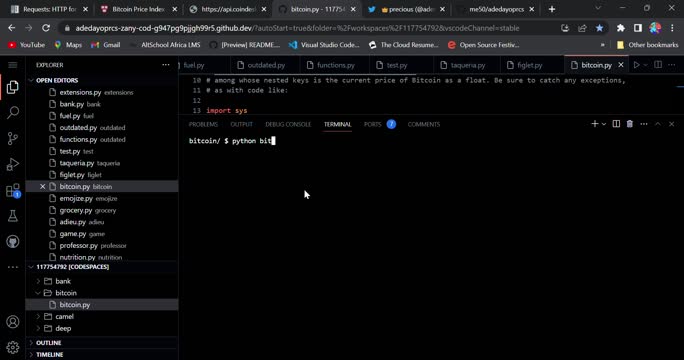
Task: Open the Chrome tab search dropdown
Action: click(x=598, y=9)
